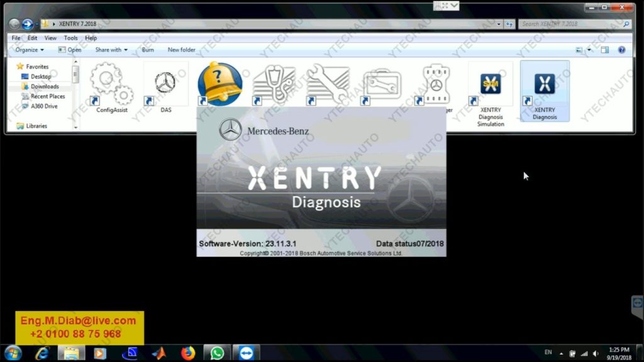644x362 pixels.
Task: Open the Tools menu
Action: point(70,38)
